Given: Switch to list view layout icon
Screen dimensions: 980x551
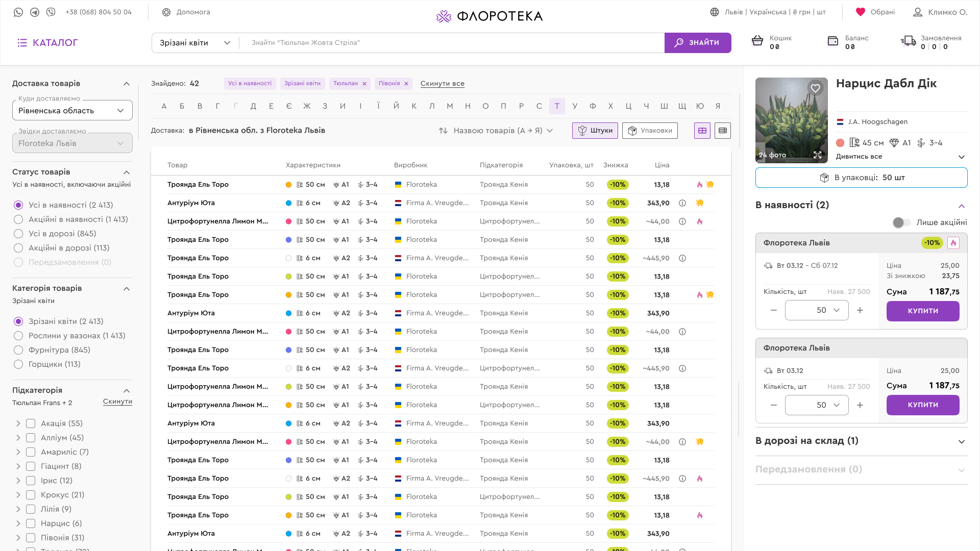Looking at the screenshot, I should [x=723, y=131].
